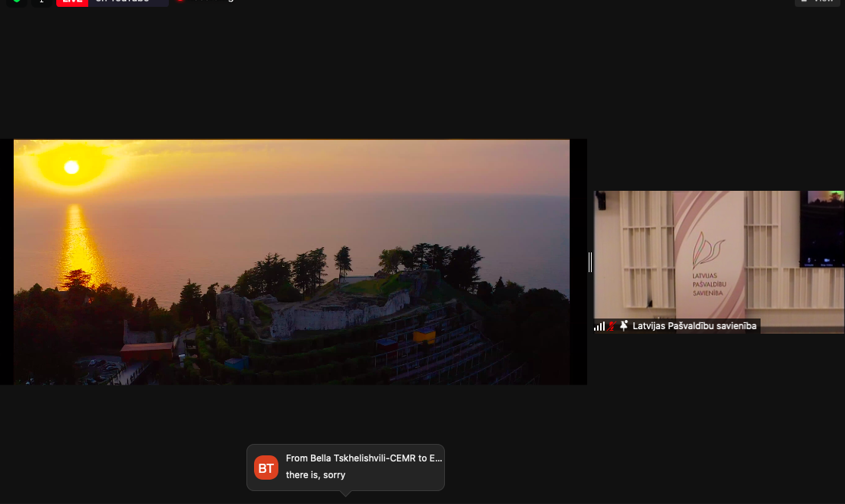Click the network signal bars on Latvijas tile
Screen dimensions: 845x504
599,326
